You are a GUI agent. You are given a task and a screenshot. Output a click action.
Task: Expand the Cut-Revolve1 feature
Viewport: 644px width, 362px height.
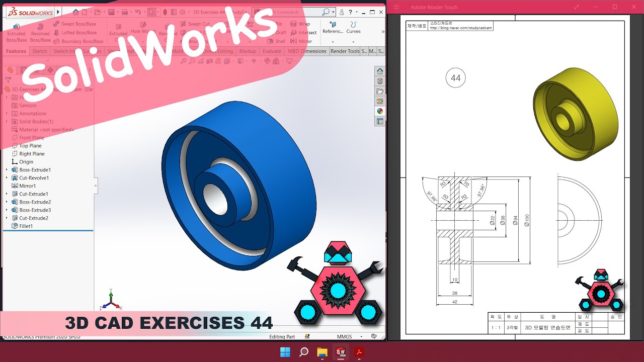[7, 178]
